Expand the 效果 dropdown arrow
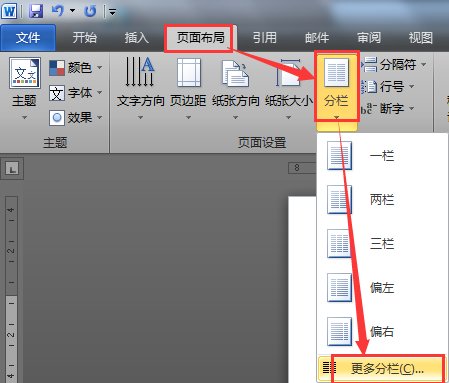Viewport: 449px width, 383px height. [x=99, y=117]
